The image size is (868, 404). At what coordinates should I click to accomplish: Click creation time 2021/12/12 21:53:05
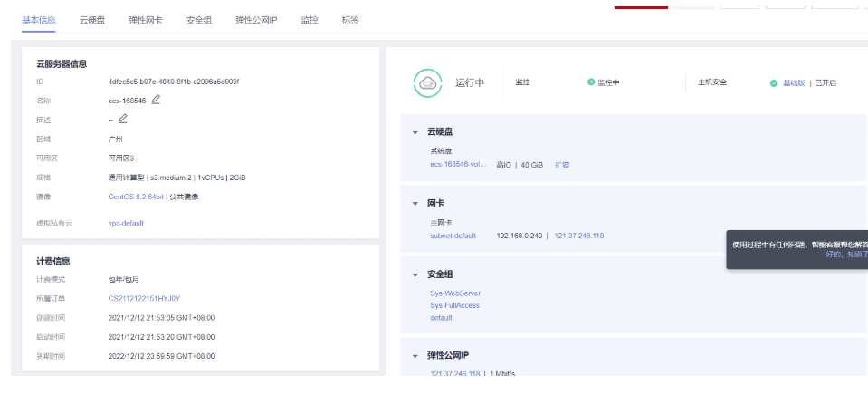[161, 318]
